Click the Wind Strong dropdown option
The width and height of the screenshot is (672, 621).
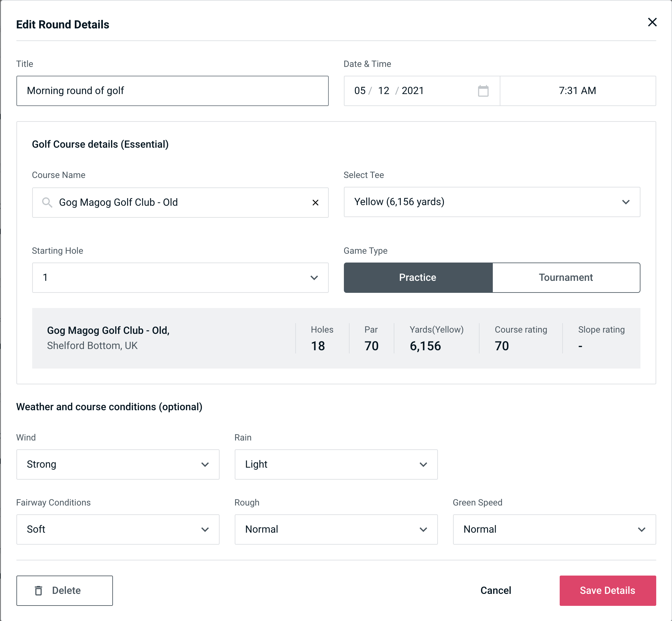click(x=118, y=464)
